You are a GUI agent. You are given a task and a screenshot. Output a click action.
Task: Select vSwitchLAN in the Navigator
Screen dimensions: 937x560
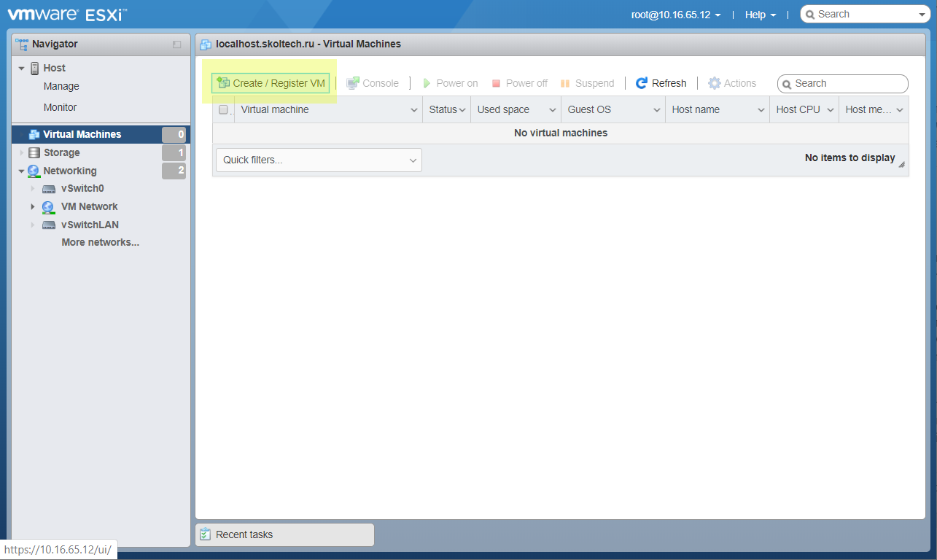coord(90,225)
